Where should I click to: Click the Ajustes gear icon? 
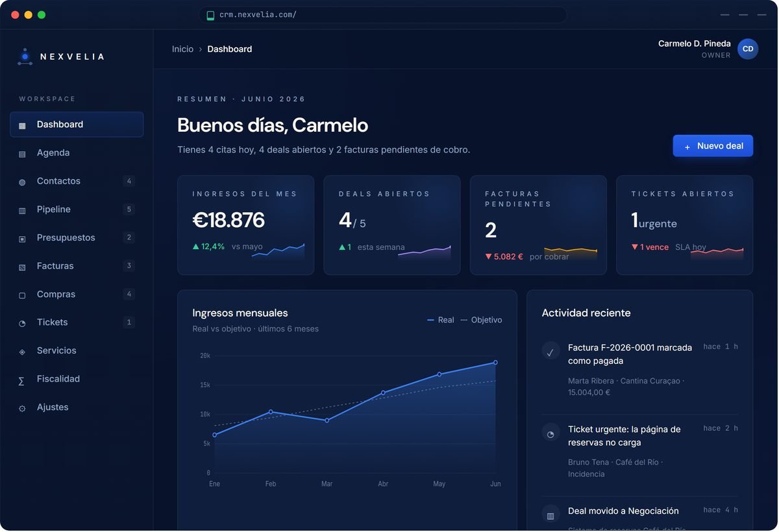[22, 408]
